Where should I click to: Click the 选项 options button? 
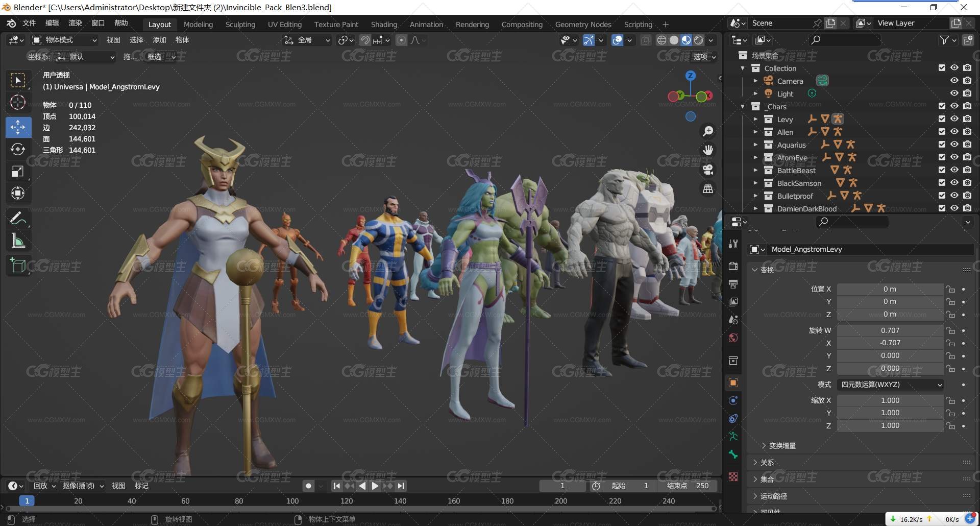[704, 57]
